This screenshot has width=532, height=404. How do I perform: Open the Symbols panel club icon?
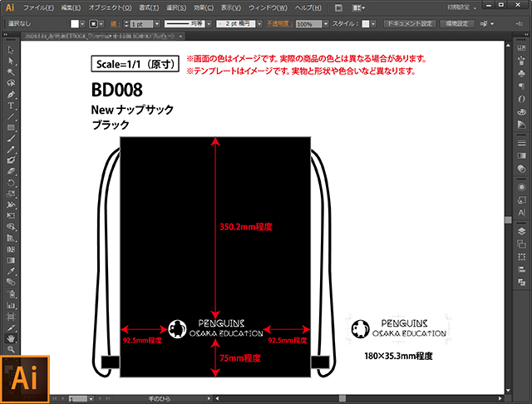point(521,73)
